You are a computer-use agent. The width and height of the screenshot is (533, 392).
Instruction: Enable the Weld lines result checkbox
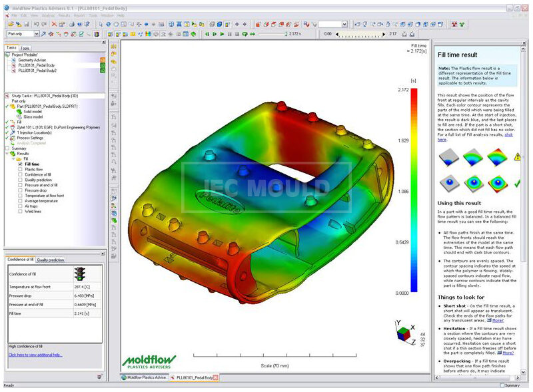(19, 211)
